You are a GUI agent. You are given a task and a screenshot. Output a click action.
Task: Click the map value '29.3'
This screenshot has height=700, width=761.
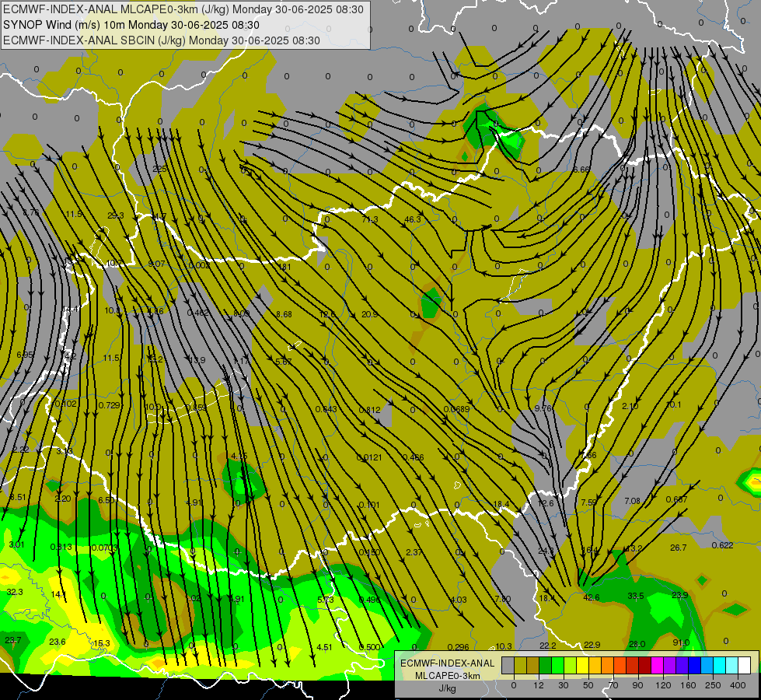point(116,215)
